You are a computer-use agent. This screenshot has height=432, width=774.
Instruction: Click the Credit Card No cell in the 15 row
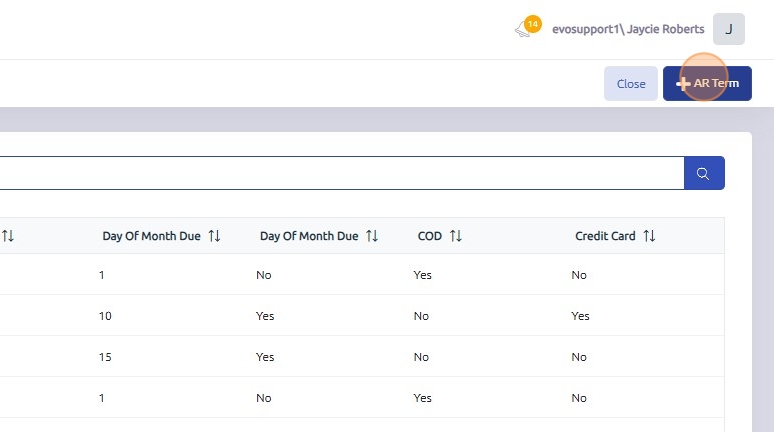coord(579,357)
